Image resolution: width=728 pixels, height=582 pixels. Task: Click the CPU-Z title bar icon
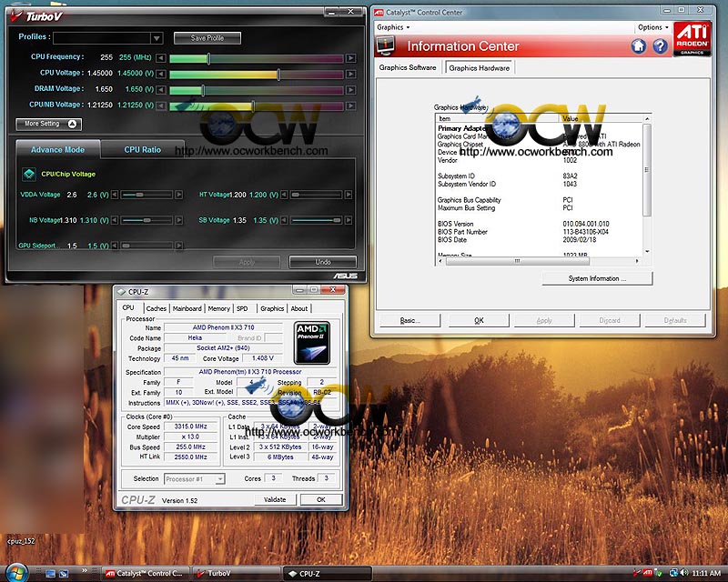pos(122,292)
